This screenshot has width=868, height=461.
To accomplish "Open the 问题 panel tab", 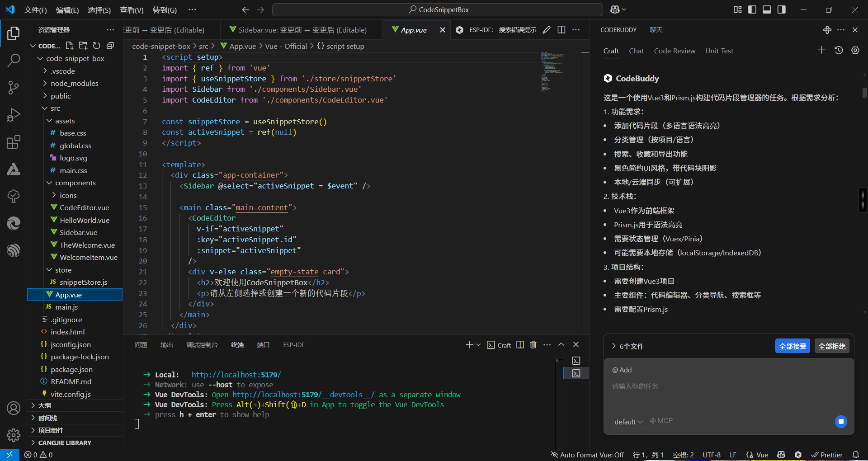I will (141, 345).
